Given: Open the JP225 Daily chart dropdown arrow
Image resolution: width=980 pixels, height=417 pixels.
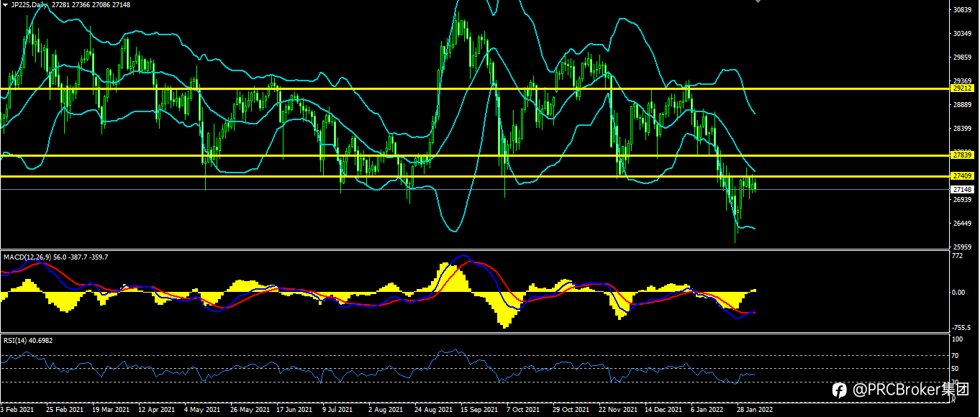Looking at the screenshot, I should [6, 5].
